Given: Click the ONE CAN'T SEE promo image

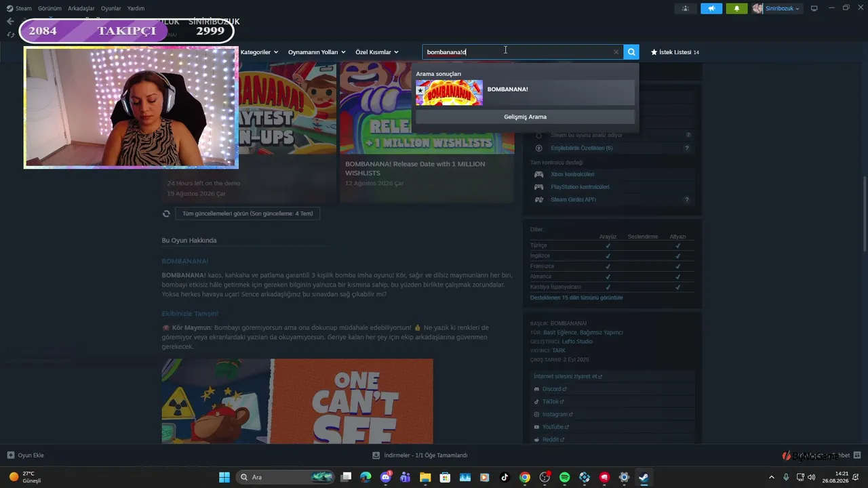Looking at the screenshot, I should (x=297, y=401).
